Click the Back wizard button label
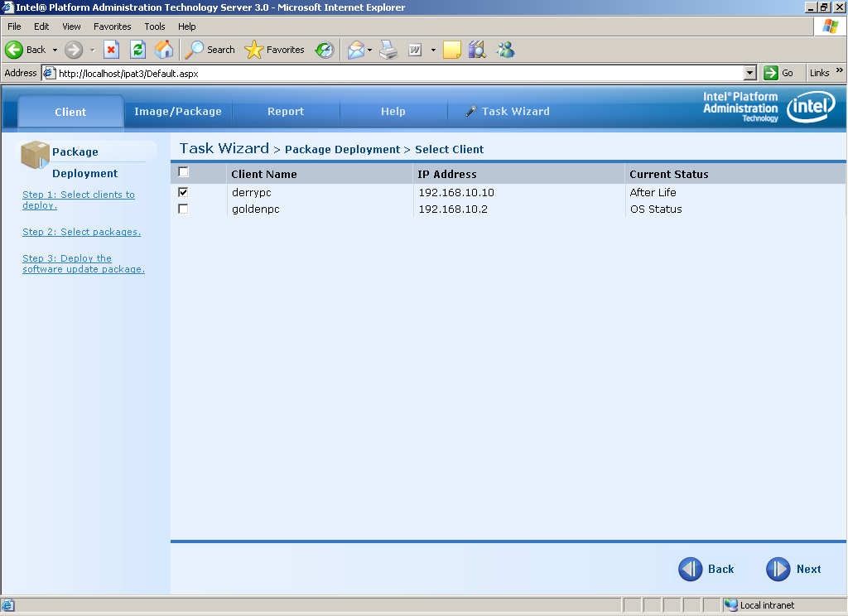This screenshot has width=848, height=616. coord(721,569)
